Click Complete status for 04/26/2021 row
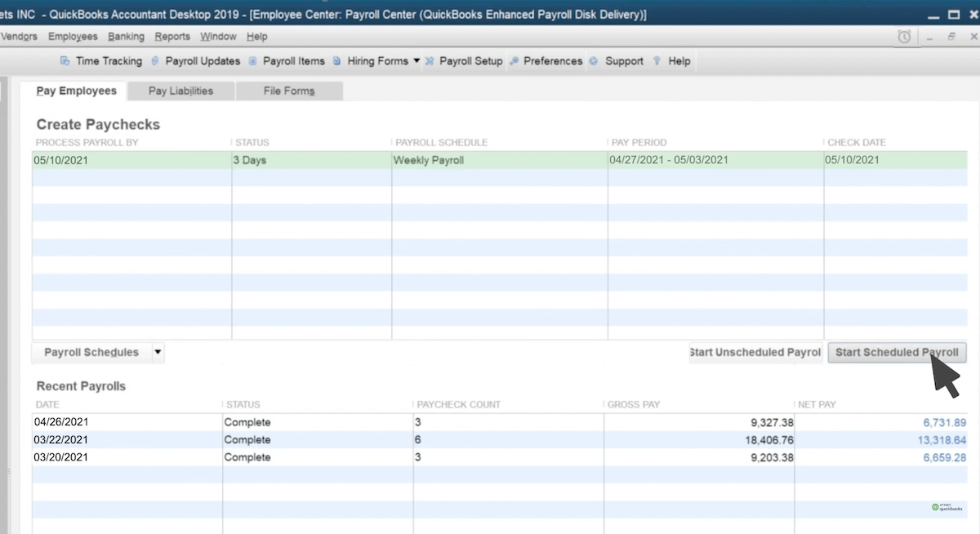Viewport: 980px width, 534px height. tap(247, 422)
